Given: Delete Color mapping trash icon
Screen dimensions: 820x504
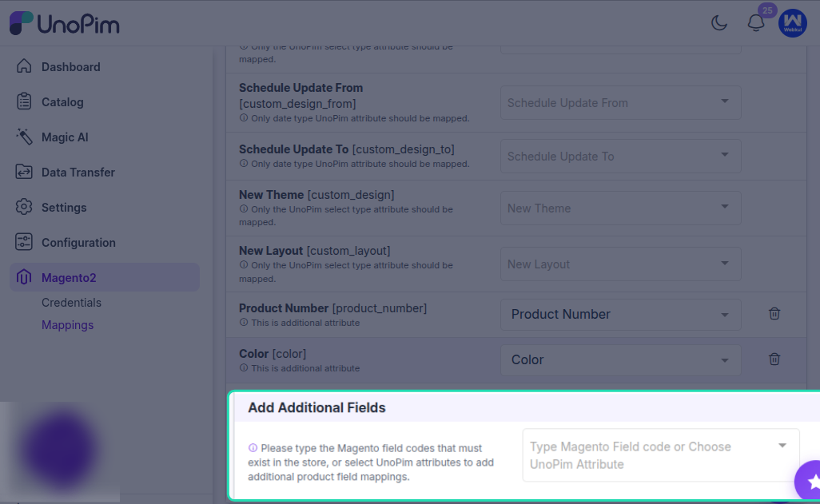Looking at the screenshot, I should (774, 359).
